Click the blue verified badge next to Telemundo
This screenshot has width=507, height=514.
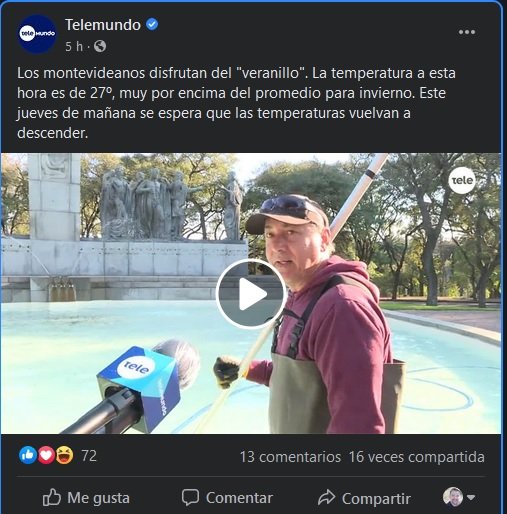pyautogui.click(x=152, y=25)
